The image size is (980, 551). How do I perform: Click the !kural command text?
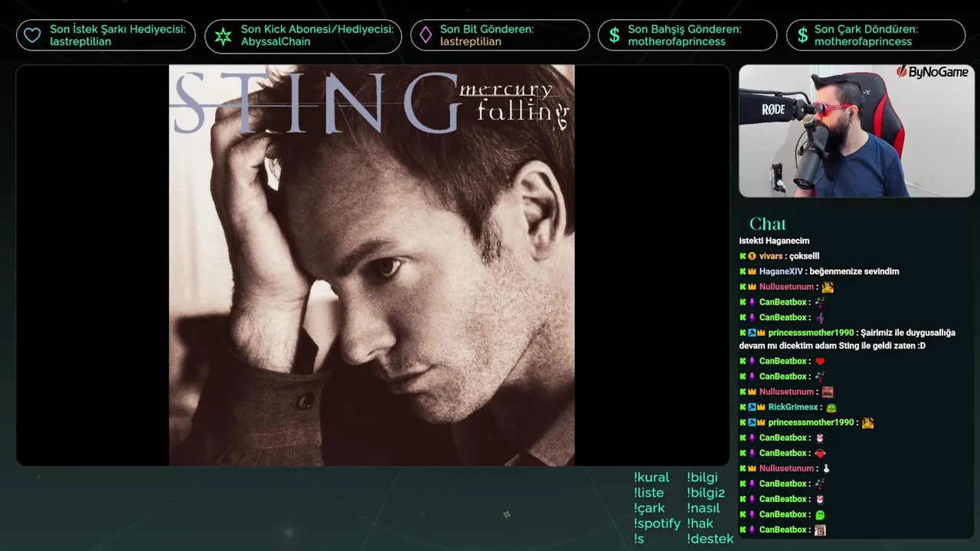tap(652, 478)
